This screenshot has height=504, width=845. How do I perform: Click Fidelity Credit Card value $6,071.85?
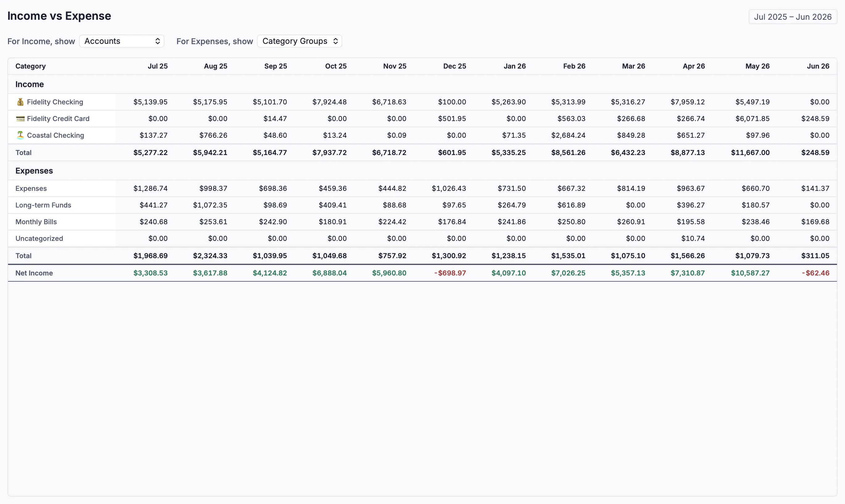(752, 119)
